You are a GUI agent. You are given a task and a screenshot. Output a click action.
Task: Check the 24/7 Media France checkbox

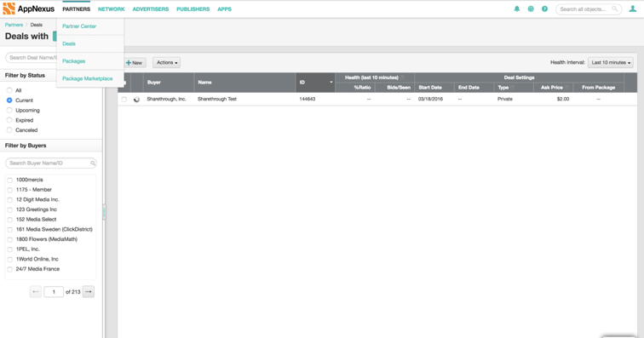point(10,269)
